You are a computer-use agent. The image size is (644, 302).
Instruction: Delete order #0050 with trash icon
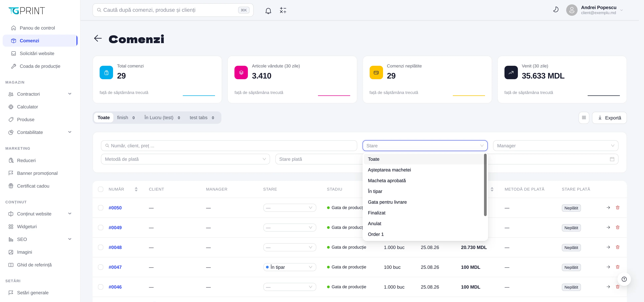tap(618, 208)
